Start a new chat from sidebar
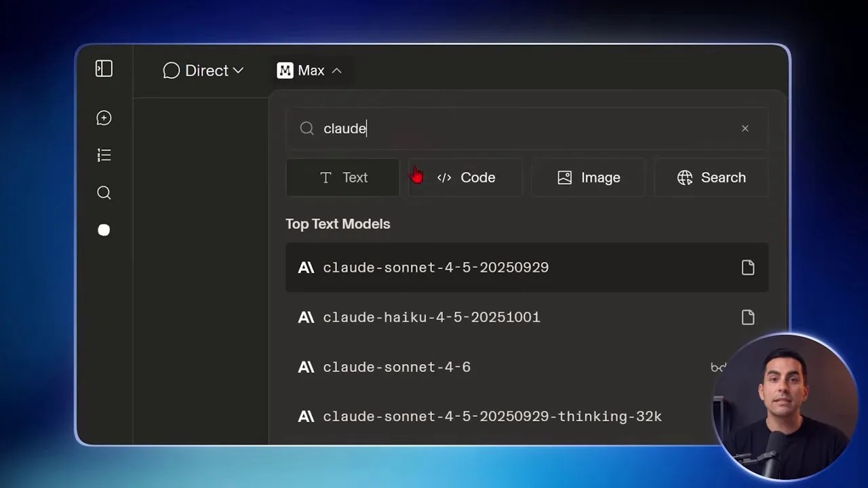 pyautogui.click(x=104, y=118)
